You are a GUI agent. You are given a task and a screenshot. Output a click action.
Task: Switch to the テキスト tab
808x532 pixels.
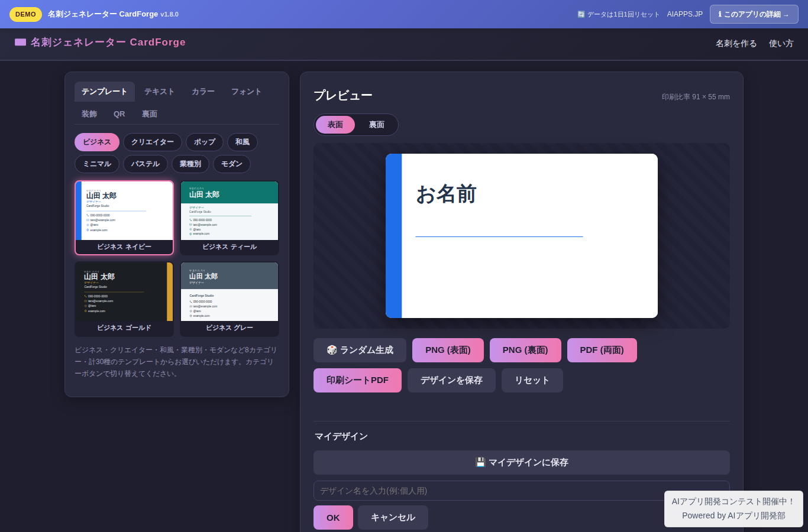tap(160, 92)
